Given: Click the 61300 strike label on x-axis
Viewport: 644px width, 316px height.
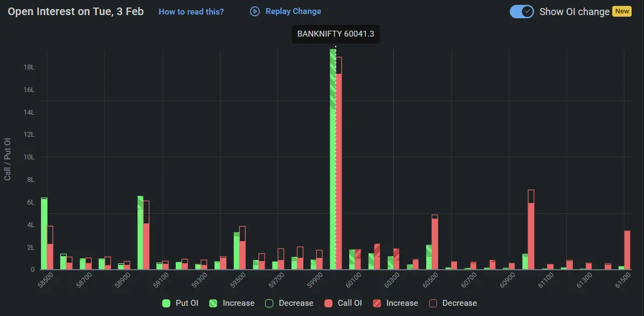Looking at the screenshot, I should click(584, 280).
